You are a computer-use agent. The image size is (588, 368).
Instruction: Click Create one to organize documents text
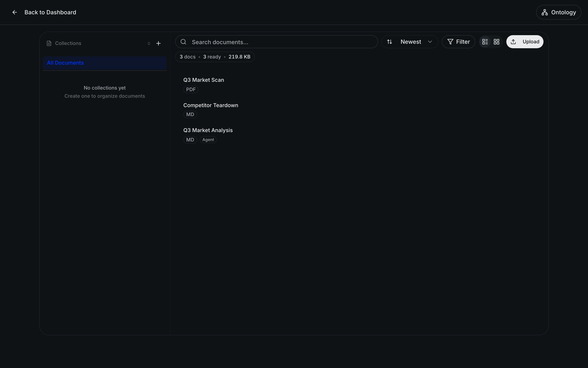point(105,96)
